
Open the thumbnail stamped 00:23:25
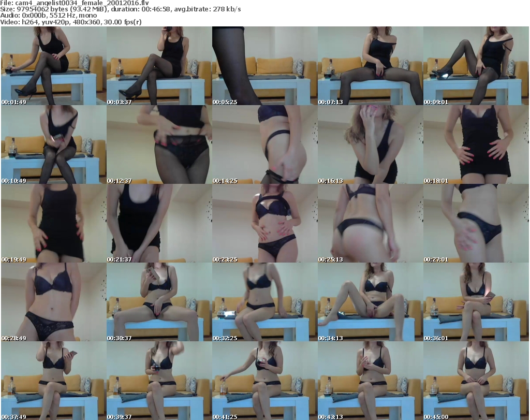[264, 223]
